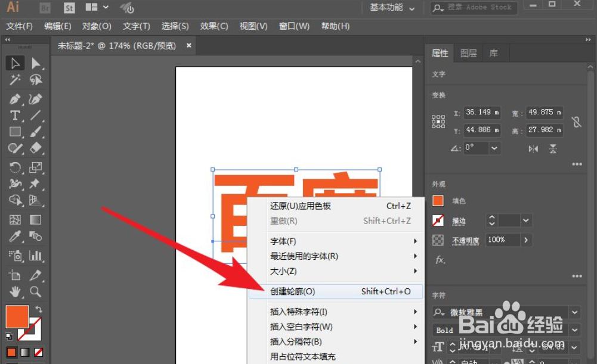Screen dimensions: 597x364
Task: Switch to 库 tab
Action: pyautogui.click(x=493, y=53)
